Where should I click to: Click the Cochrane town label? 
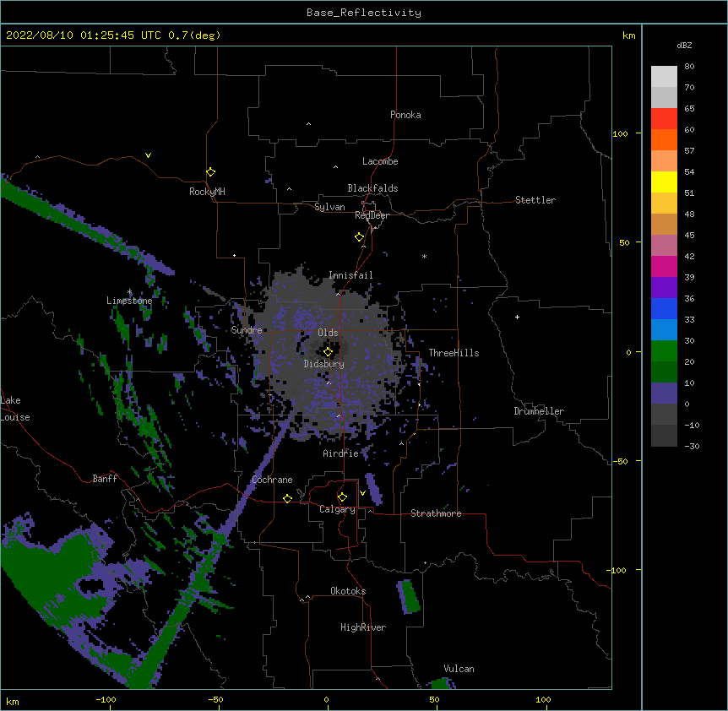pos(272,480)
